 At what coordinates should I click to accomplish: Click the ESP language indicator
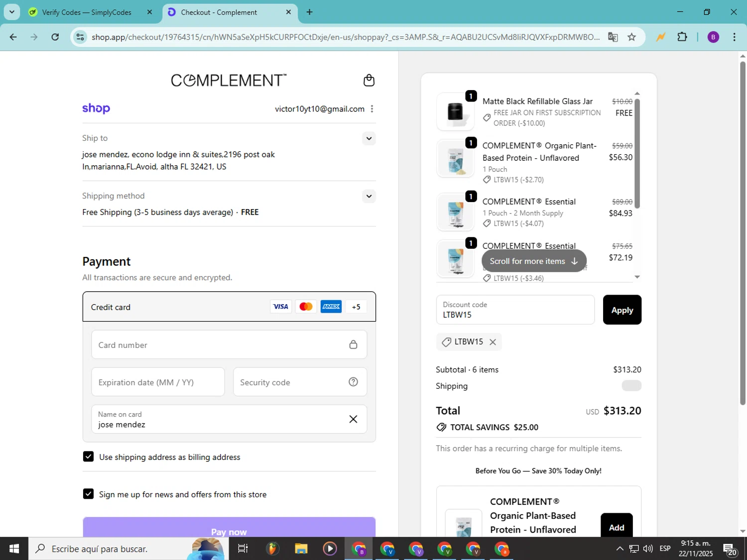(665, 549)
